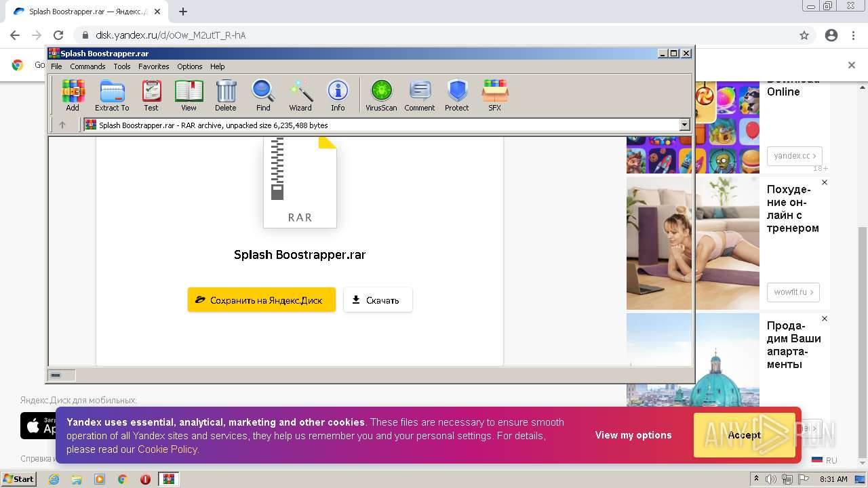
Task: Open the media player taskbar icon
Action: tap(100, 479)
